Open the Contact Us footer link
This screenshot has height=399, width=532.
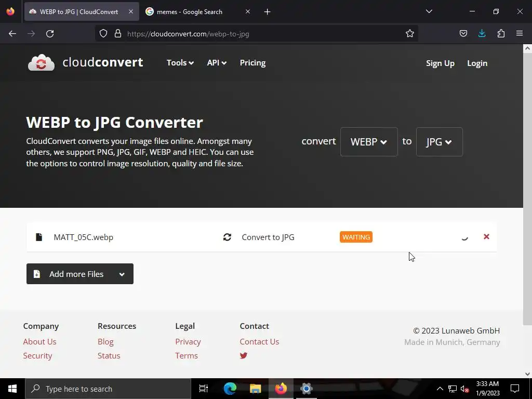coord(260,342)
